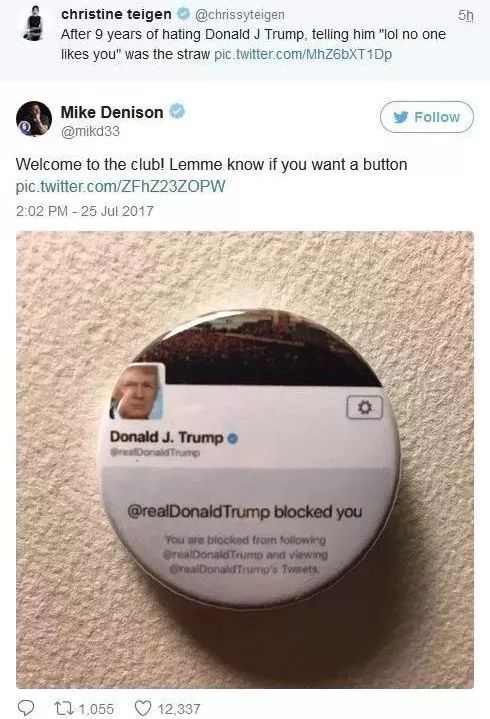Image resolution: width=490 pixels, height=719 pixels.
Task: Open pic.twitter.com/MhZ6bXT1Dp link
Action: (303, 55)
